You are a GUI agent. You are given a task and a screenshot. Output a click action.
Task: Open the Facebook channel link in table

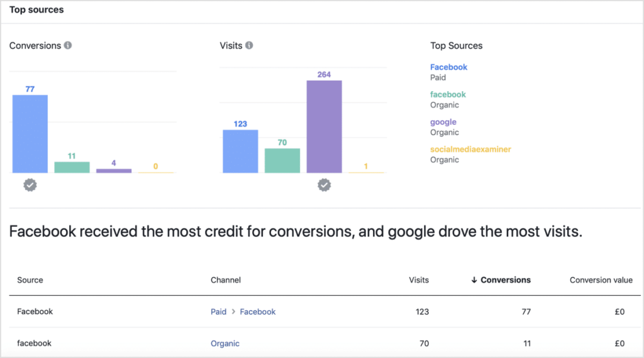[x=257, y=312]
